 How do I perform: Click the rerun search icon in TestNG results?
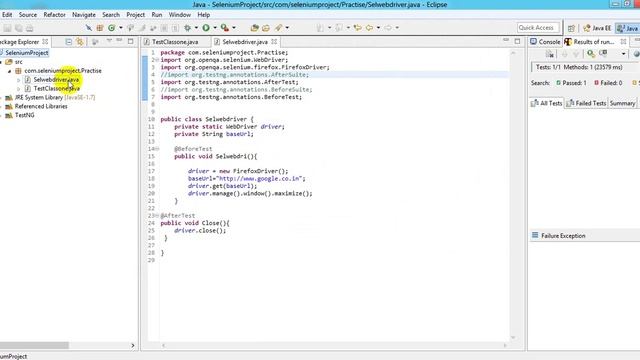coord(591,54)
